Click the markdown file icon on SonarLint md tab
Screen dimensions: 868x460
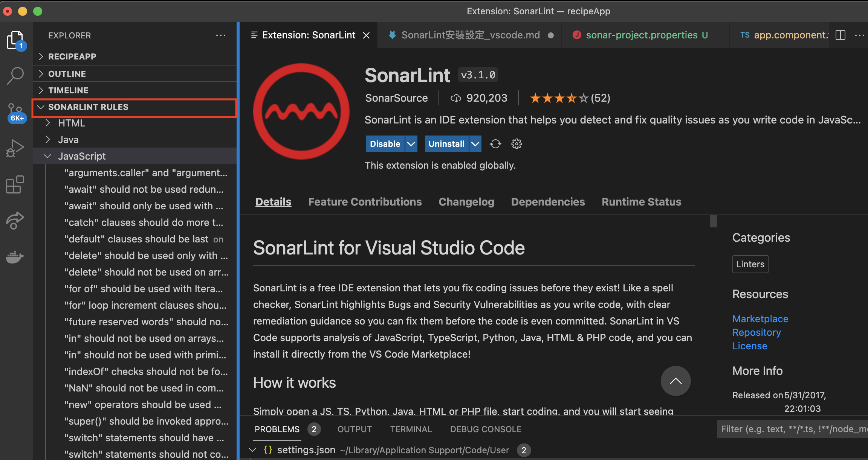(x=392, y=35)
